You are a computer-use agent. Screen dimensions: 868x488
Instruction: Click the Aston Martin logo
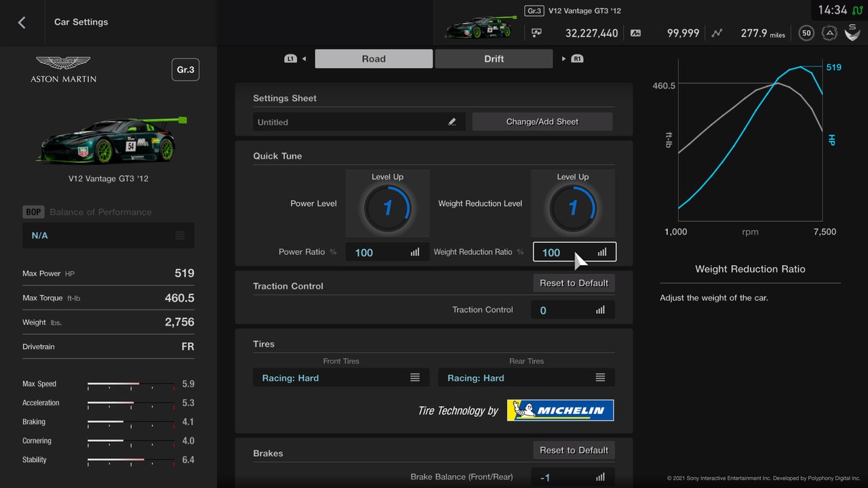(x=63, y=70)
